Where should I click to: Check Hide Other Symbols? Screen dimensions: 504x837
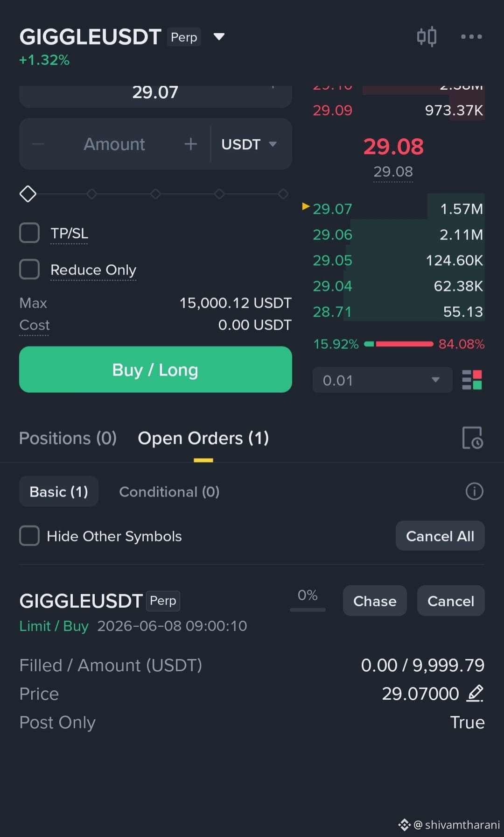[x=29, y=536]
